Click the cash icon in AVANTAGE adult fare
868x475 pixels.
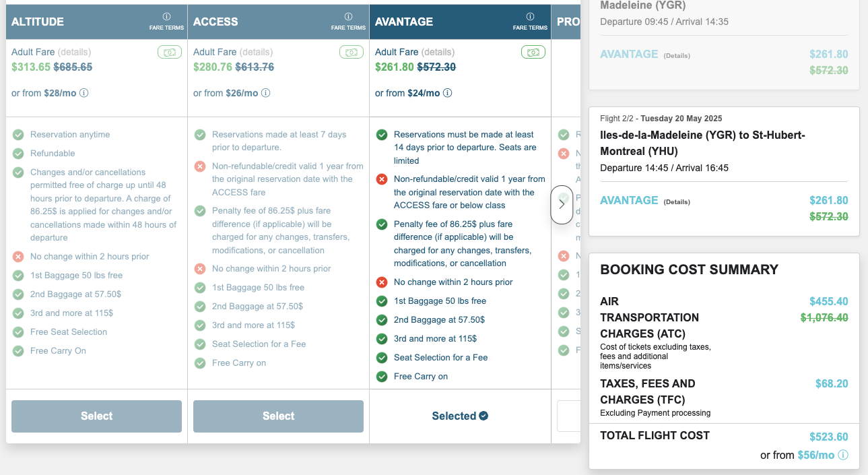533,52
